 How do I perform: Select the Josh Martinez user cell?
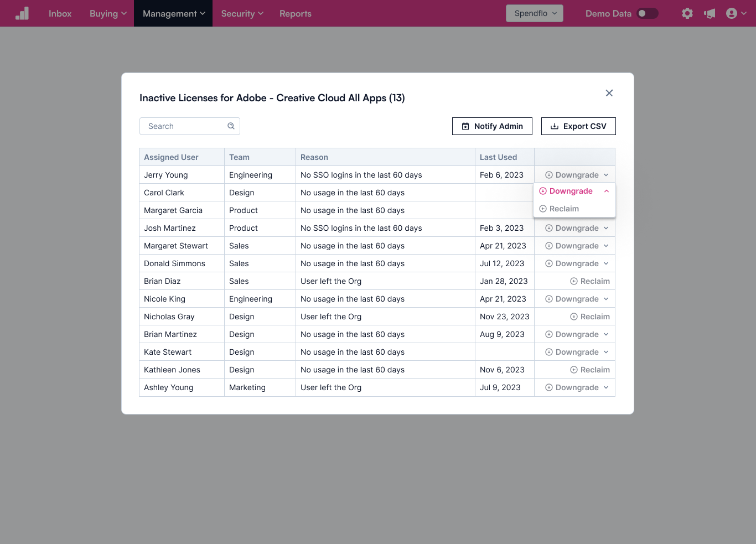point(182,228)
